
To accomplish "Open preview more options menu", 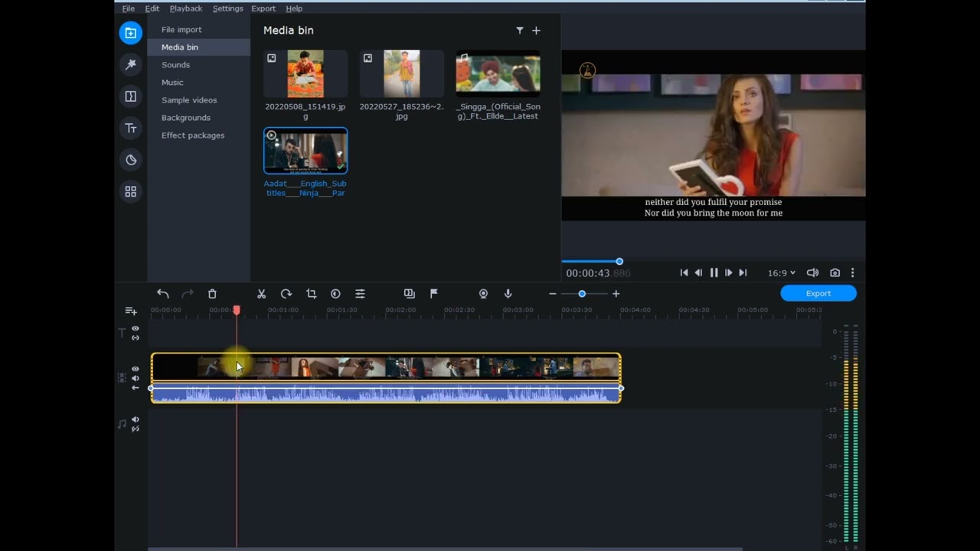I will (x=852, y=272).
